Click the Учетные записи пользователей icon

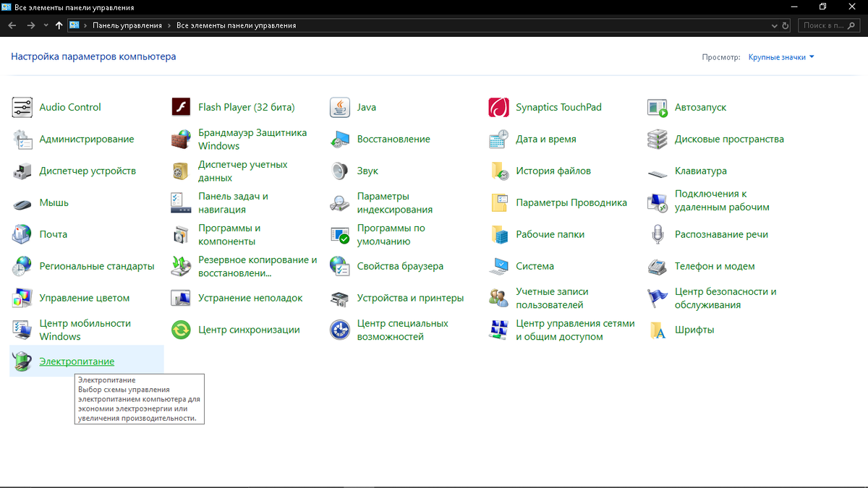point(498,298)
